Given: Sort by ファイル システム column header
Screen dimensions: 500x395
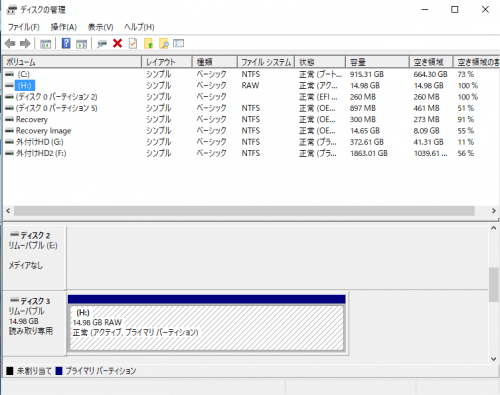Looking at the screenshot, I should point(266,62).
